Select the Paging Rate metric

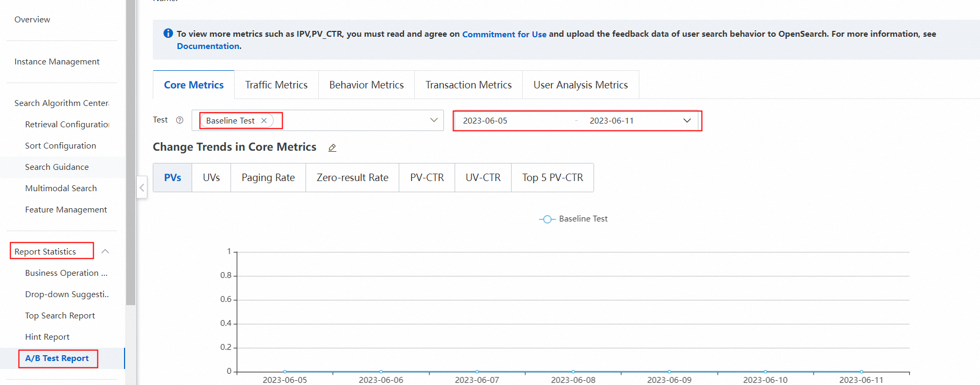point(268,178)
